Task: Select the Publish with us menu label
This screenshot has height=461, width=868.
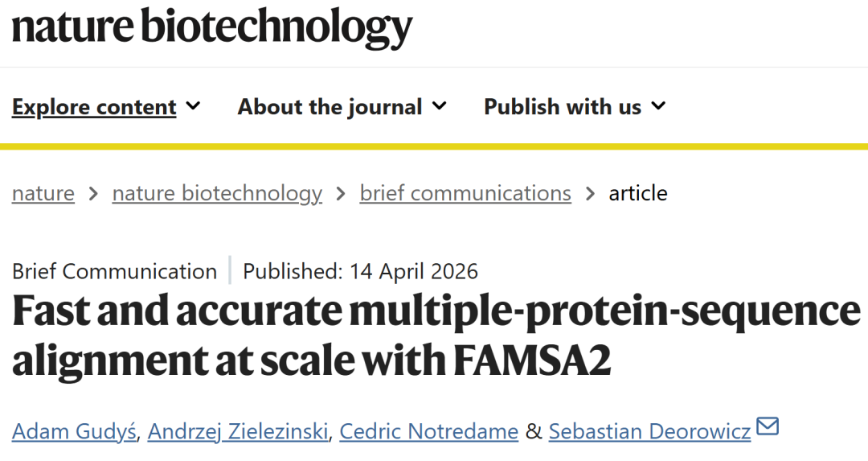Action: coord(563,107)
